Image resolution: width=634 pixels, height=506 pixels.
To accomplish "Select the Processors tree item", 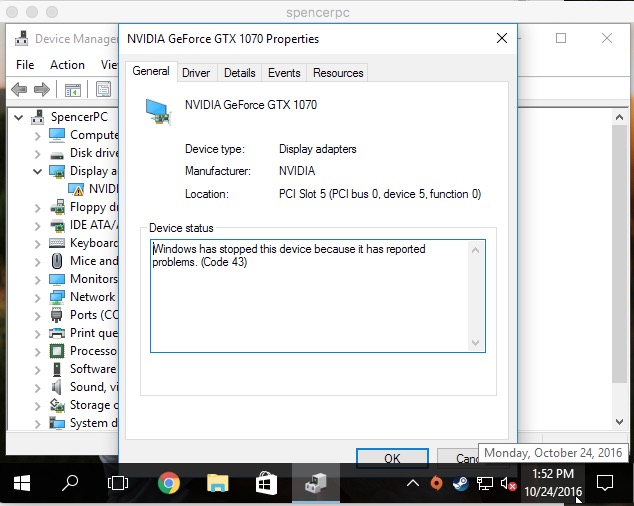I will 93,351.
